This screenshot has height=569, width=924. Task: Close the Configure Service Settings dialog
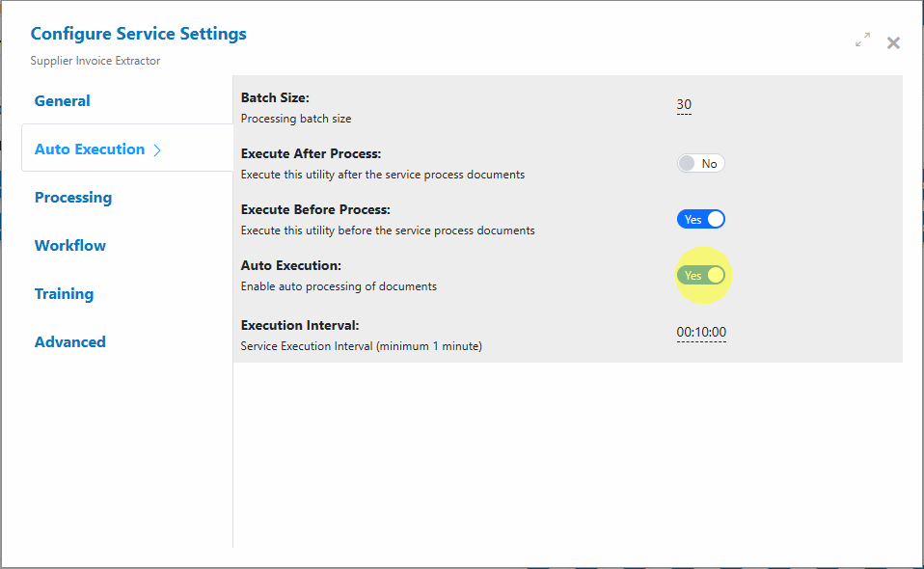tap(893, 43)
